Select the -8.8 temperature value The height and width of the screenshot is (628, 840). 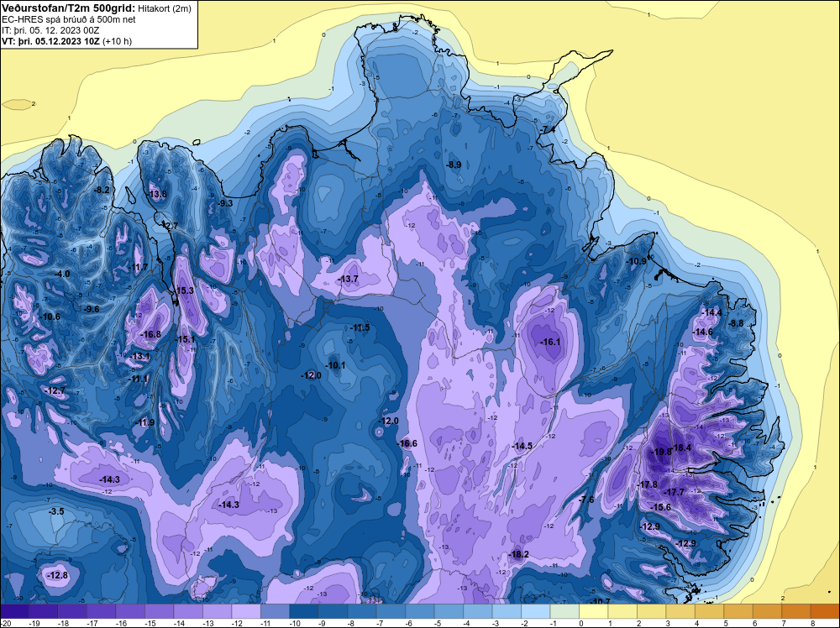click(x=736, y=323)
